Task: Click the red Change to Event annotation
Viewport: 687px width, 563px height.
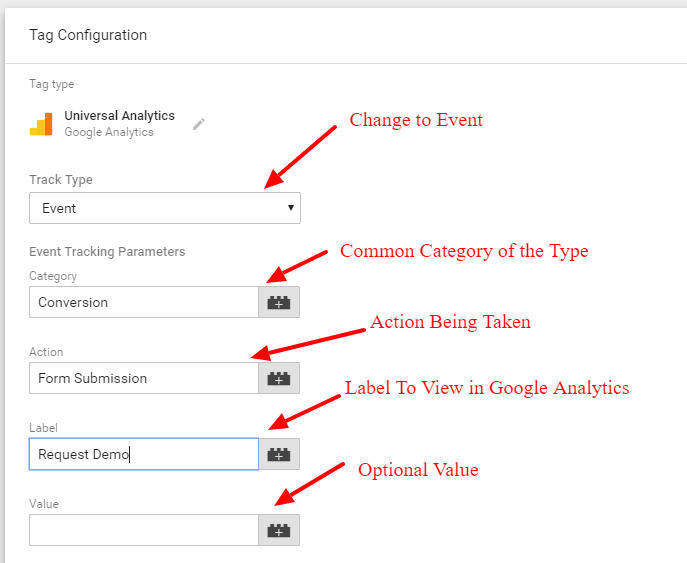Action: 416,120
